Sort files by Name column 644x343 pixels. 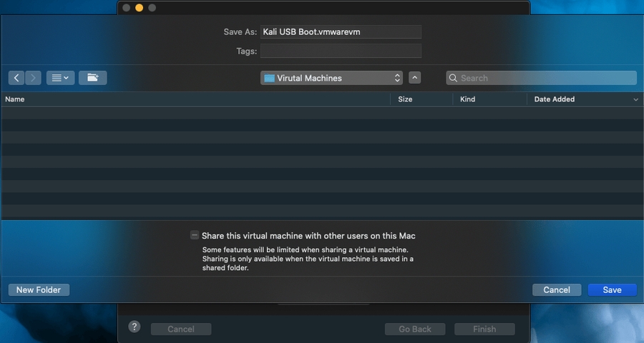point(15,99)
